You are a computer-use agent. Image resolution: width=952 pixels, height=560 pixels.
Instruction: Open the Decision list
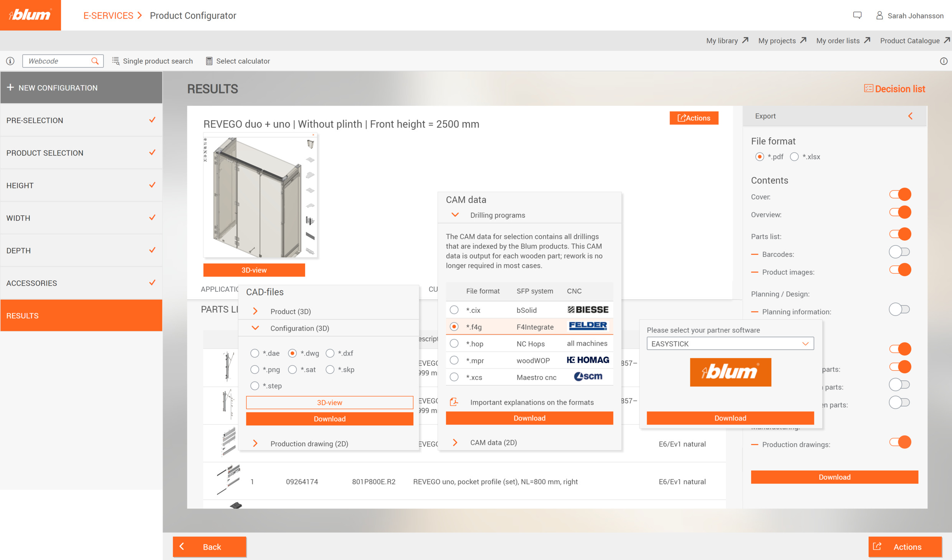pyautogui.click(x=895, y=89)
